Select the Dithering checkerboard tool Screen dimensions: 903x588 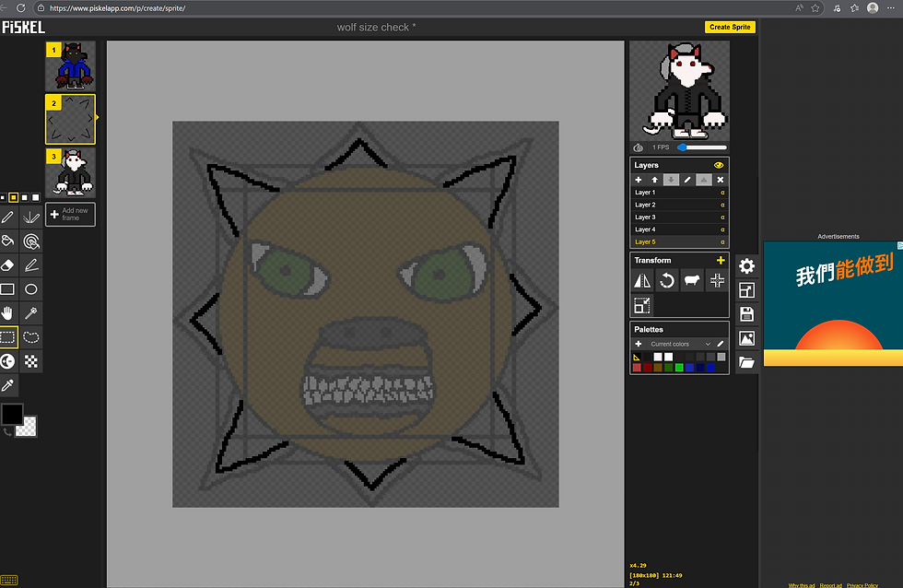click(x=31, y=361)
